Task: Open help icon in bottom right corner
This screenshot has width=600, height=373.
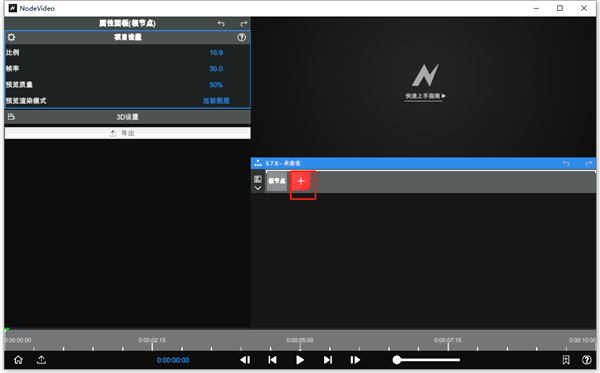Action: pyautogui.click(x=587, y=360)
